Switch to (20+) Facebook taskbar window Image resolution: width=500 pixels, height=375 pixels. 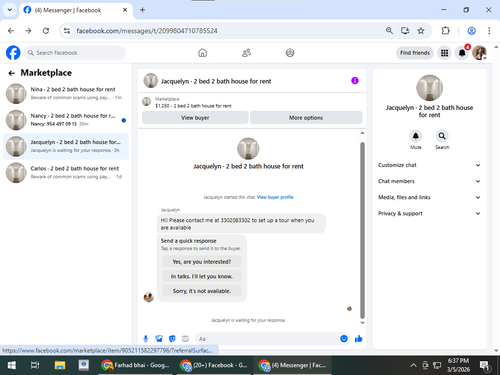(x=215, y=365)
